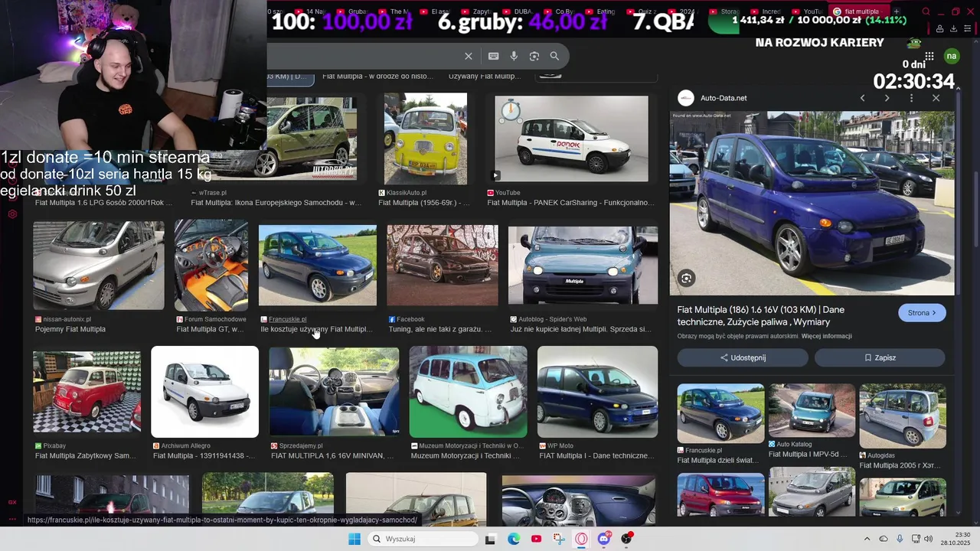Image resolution: width=980 pixels, height=551 pixels.
Task: Open the WP Moto blue Multipla thumbnail
Action: pyautogui.click(x=597, y=392)
